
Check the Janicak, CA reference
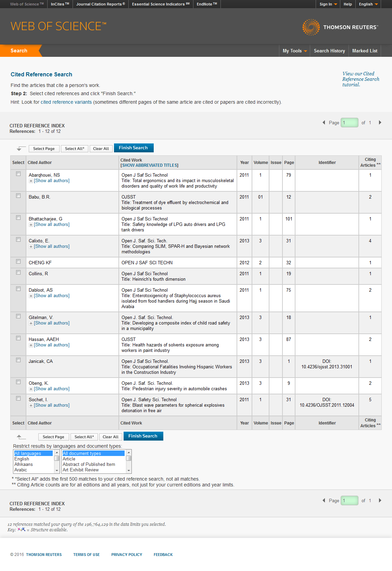click(x=18, y=360)
